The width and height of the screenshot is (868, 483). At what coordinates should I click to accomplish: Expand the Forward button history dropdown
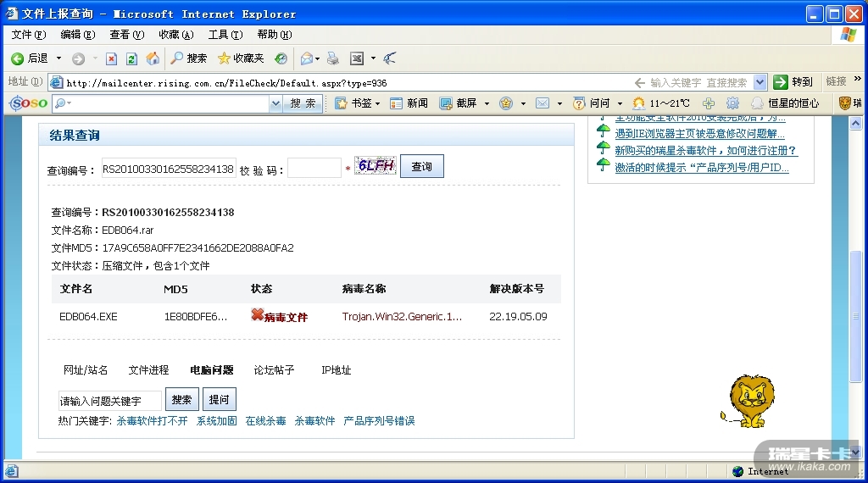coord(95,58)
